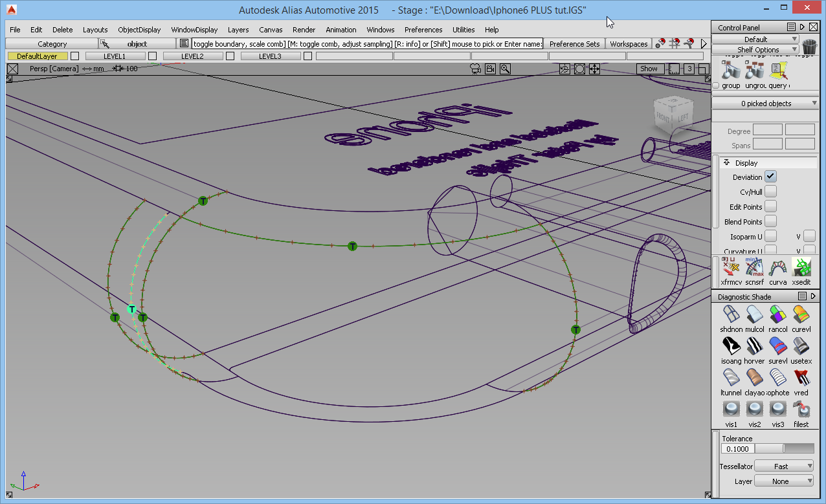Open the Default shelf dropdown

coord(755,39)
